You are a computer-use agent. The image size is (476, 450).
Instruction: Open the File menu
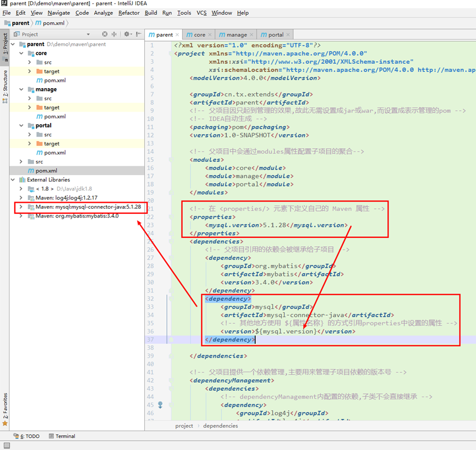point(7,13)
